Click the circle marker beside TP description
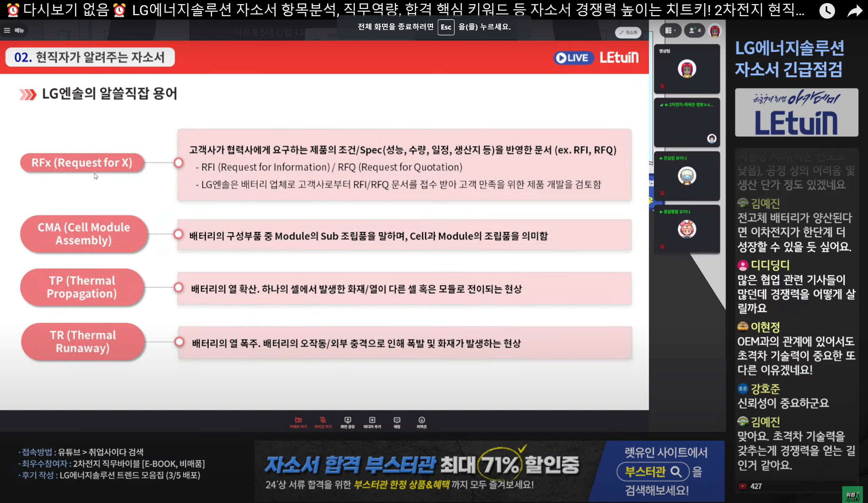868x503 pixels. point(178,287)
